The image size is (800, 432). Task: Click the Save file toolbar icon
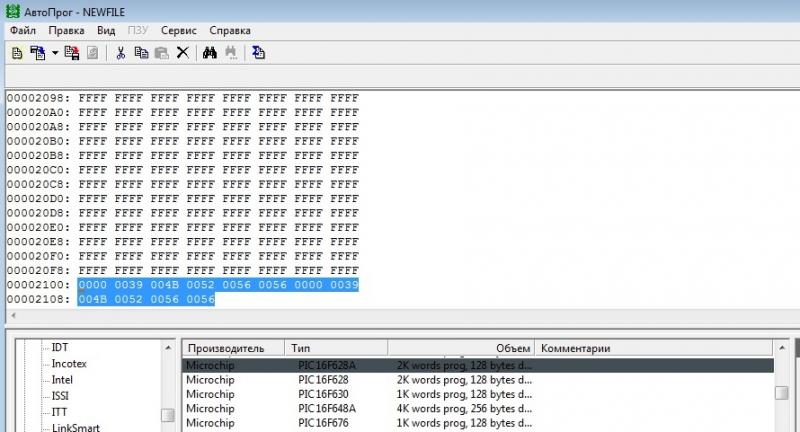72,53
